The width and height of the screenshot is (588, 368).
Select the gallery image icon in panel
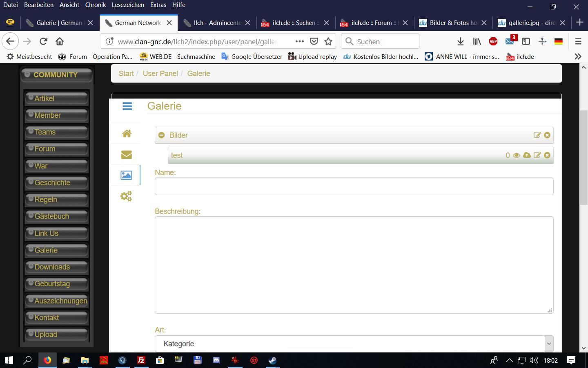click(126, 175)
